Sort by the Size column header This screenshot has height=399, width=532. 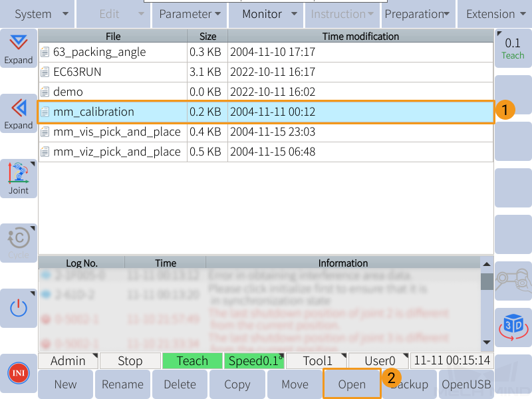pyautogui.click(x=207, y=37)
